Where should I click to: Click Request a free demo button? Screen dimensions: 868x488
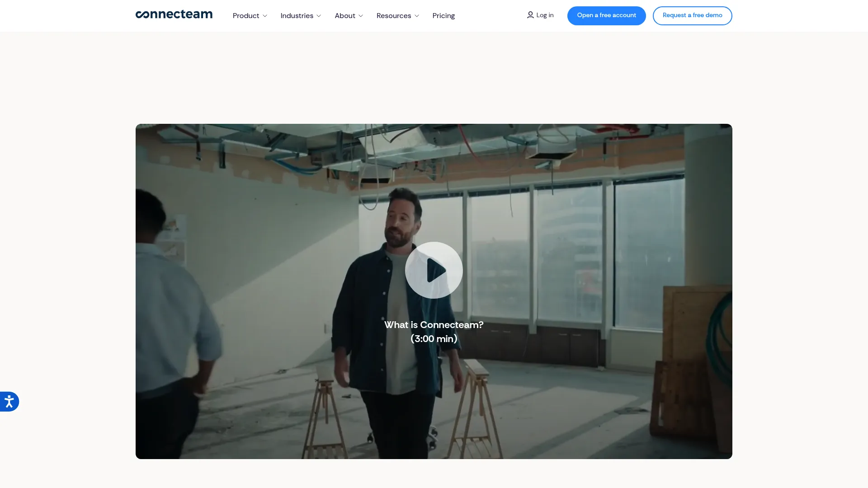coord(693,16)
